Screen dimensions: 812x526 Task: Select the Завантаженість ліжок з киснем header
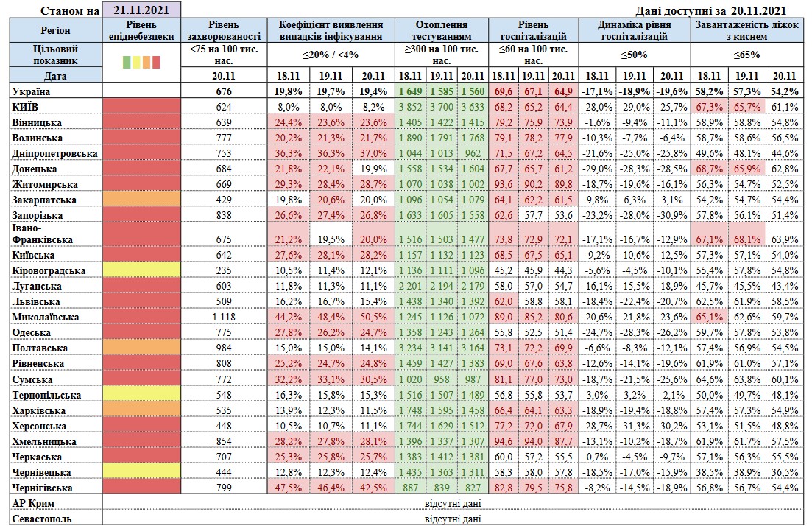click(x=749, y=30)
